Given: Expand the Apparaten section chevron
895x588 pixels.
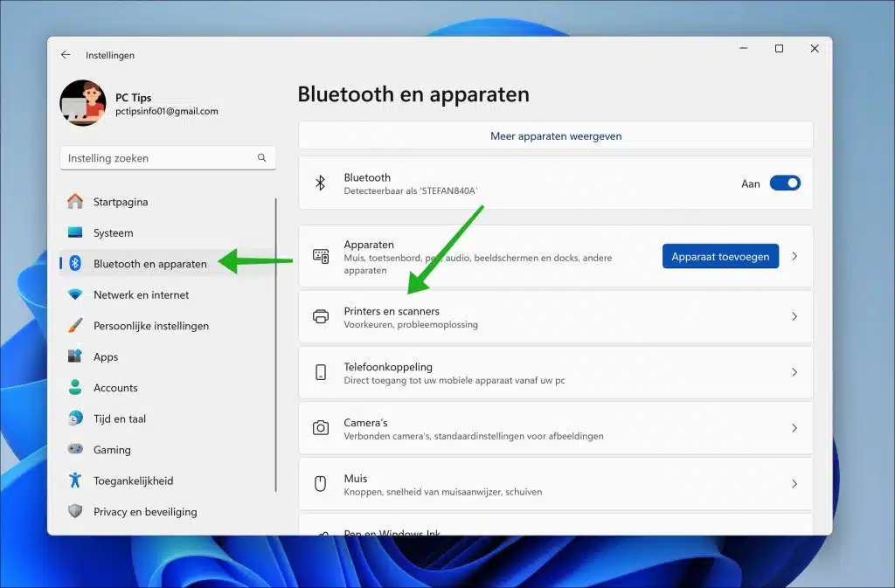Looking at the screenshot, I should point(794,256).
